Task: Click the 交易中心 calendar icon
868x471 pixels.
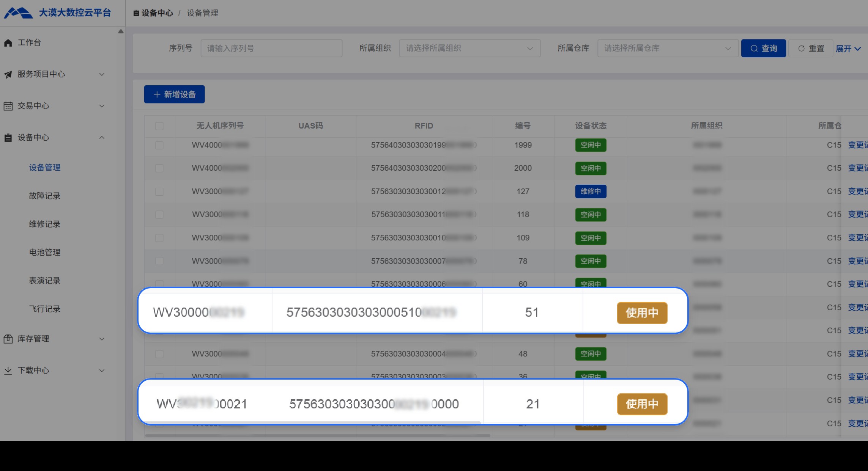Action: coord(8,106)
